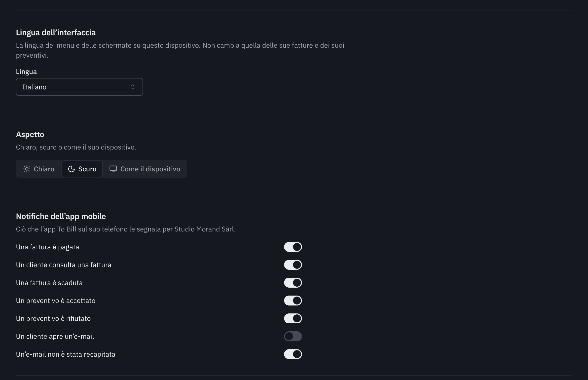
Task: Click the text Un preventivo è accettato
Action: (x=56, y=301)
